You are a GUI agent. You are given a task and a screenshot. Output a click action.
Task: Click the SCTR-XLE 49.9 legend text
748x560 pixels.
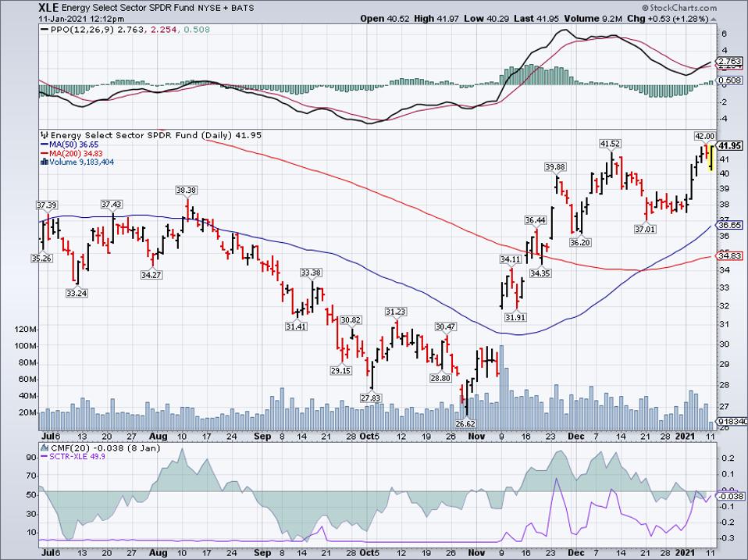pyautogui.click(x=77, y=456)
